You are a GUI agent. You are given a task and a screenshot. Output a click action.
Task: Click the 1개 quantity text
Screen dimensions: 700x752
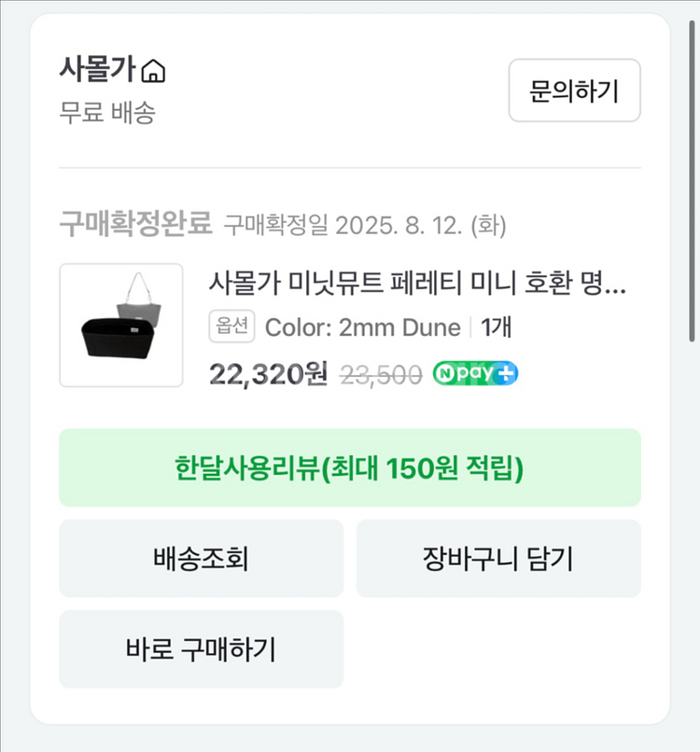495,327
